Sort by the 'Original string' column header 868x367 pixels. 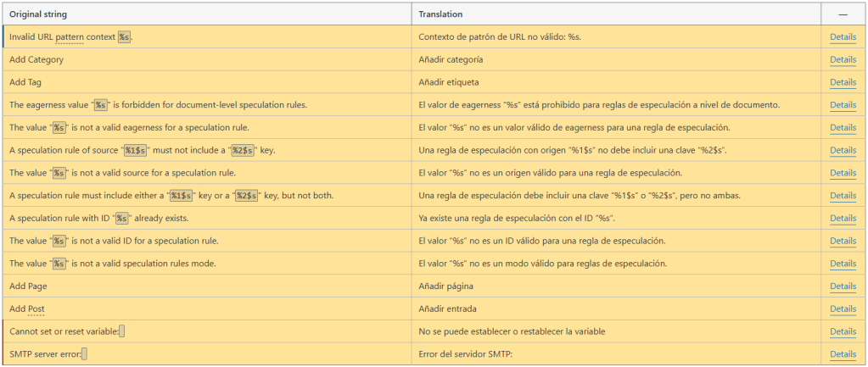pyautogui.click(x=38, y=14)
